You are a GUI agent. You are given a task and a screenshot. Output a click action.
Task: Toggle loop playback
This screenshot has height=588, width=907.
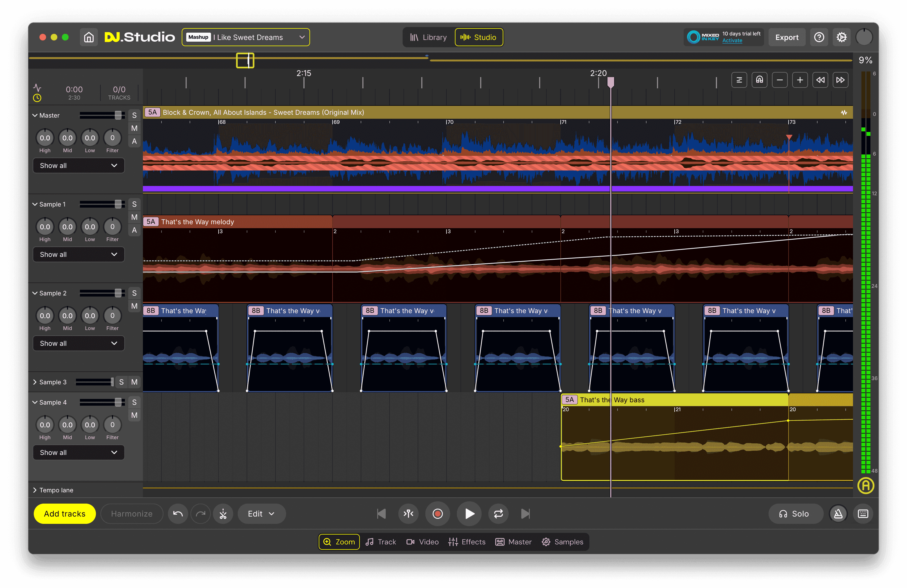point(499,514)
